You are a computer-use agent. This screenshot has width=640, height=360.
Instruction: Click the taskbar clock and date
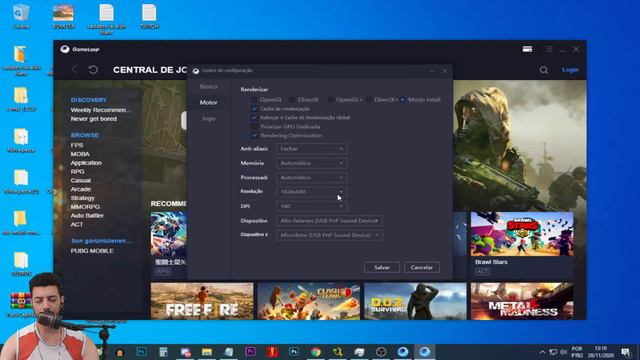tap(601, 352)
